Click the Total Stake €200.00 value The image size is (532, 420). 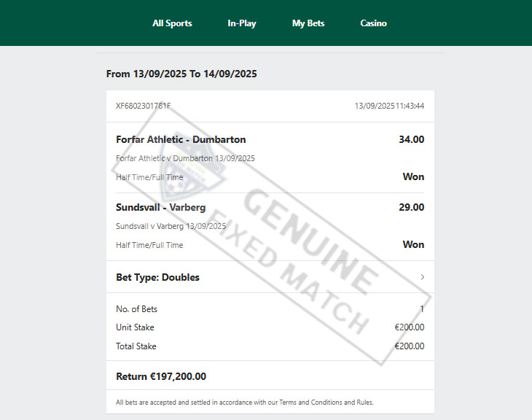[x=409, y=346]
